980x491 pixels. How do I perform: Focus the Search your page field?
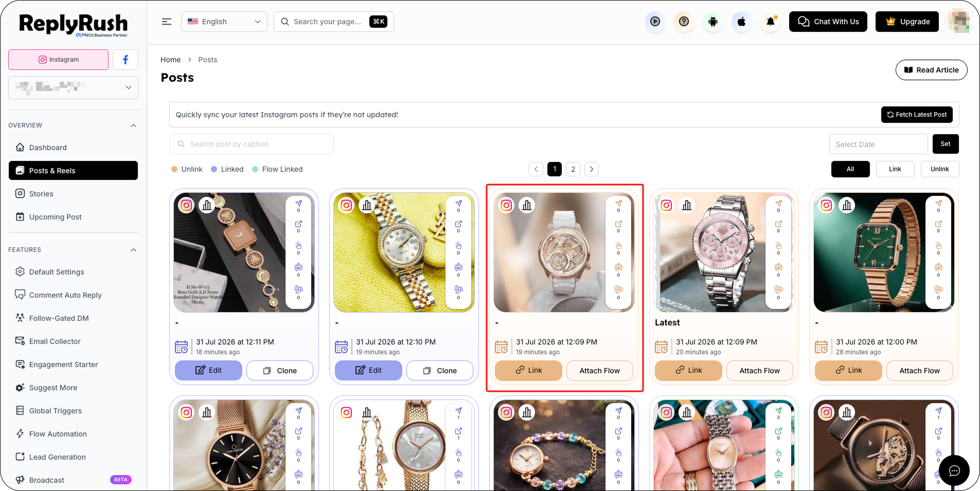334,22
